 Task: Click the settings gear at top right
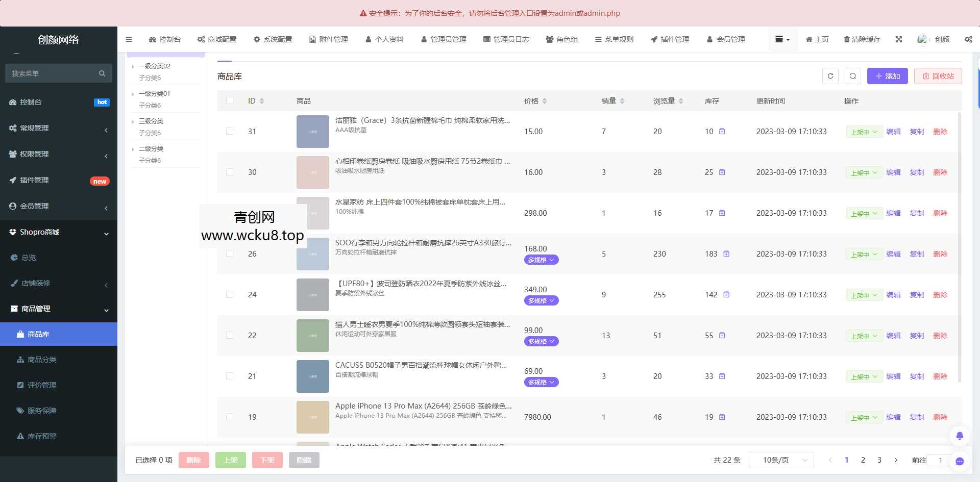(x=968, y=39)
